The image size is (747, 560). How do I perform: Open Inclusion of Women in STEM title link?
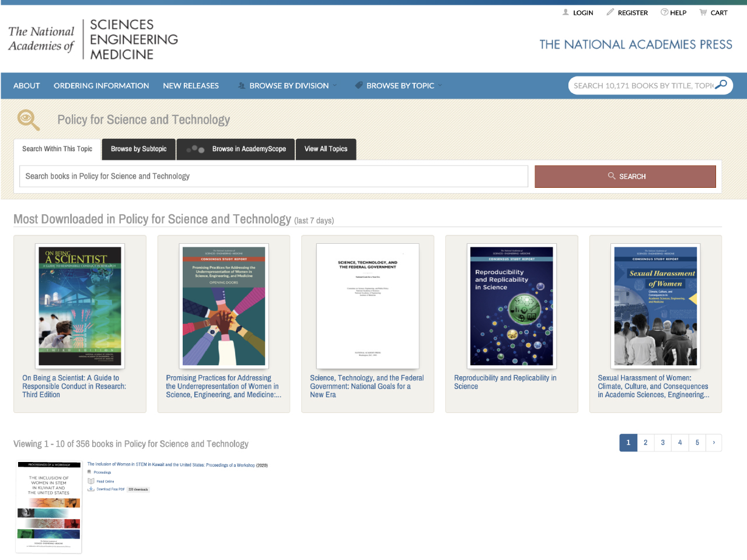171,465
